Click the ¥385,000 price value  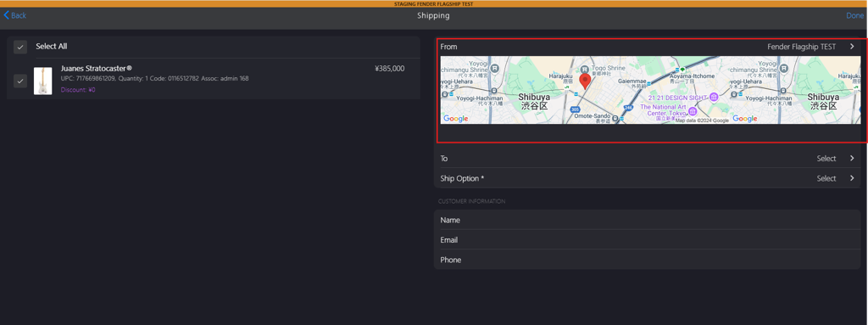pyautogui.click(x=390, y=69)
